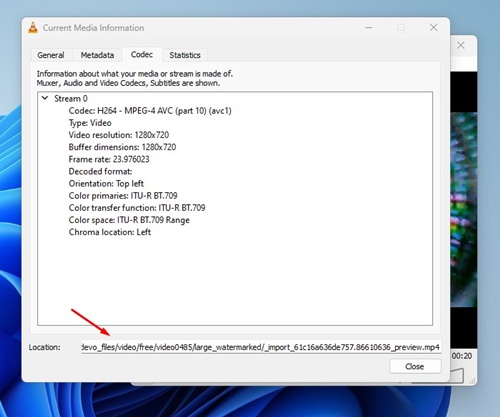
Task: Click the VLC cone icon in title bar
Action: 33,28
